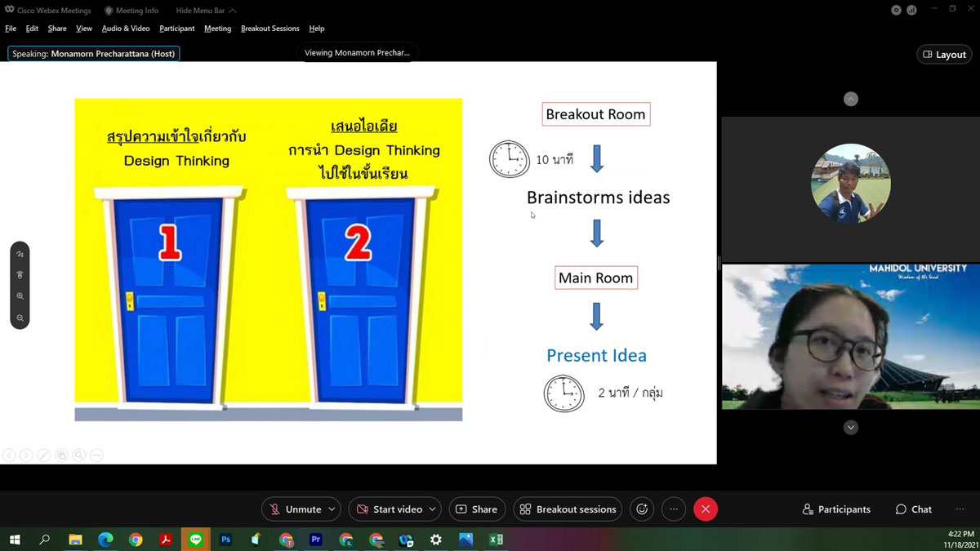Expand the video options arrow beside Start video
980x551 pixels.
coord(432,509)
